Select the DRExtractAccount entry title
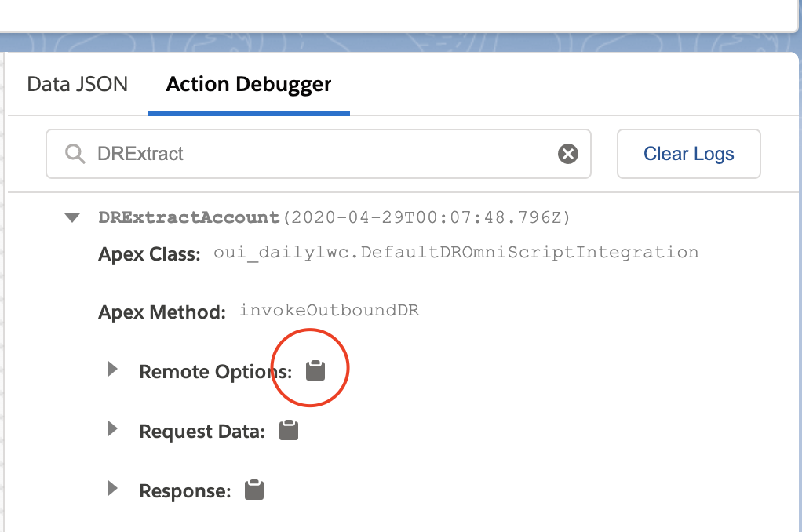 coord(189,217)
